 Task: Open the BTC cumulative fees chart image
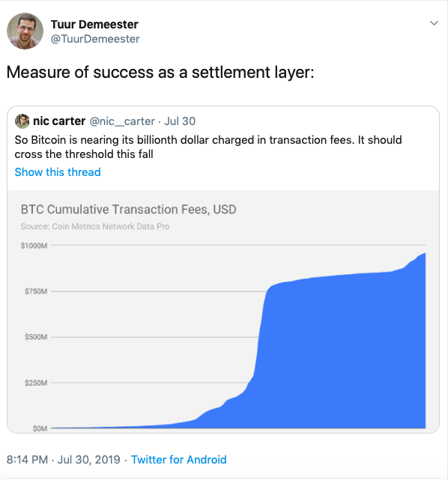(x=223, y=312)
